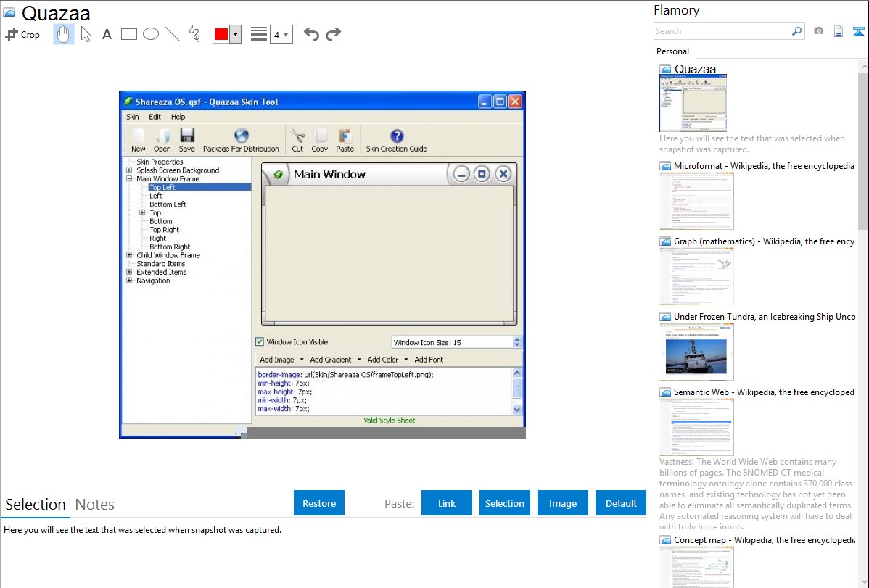Viewport: 869px width, 588px height.
Task: Click the style sheet scrollbar down arrow
Action: 517,410
